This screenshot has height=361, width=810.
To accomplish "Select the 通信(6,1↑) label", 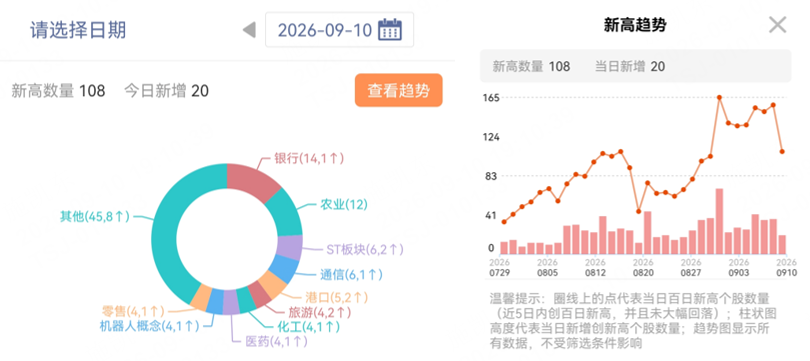I will (x=352, y=275).
